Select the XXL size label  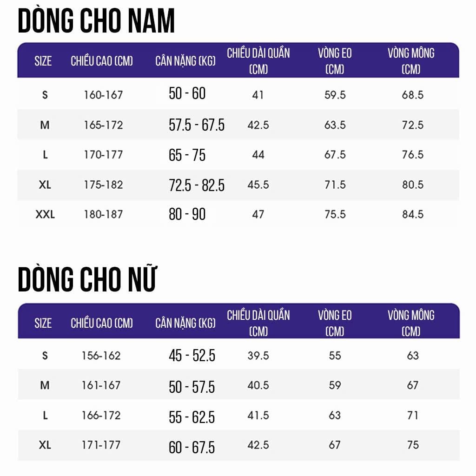[45, 214]
